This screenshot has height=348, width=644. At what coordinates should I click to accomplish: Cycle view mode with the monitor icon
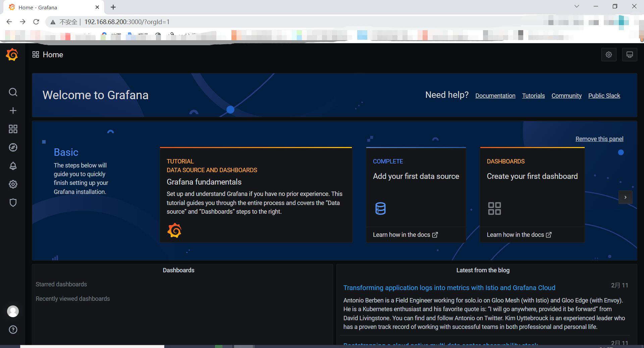(x=630, y=55)
